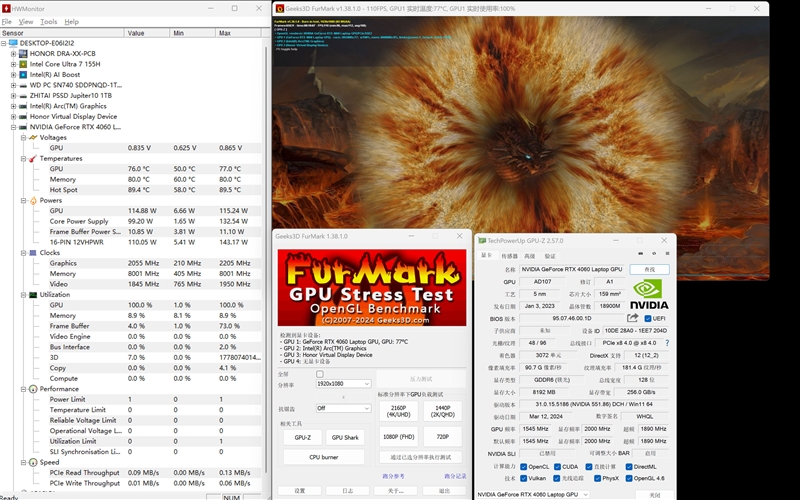
Task: Open GPU-Z bottom GPU selector dropdown
Action: coord(532,494)
